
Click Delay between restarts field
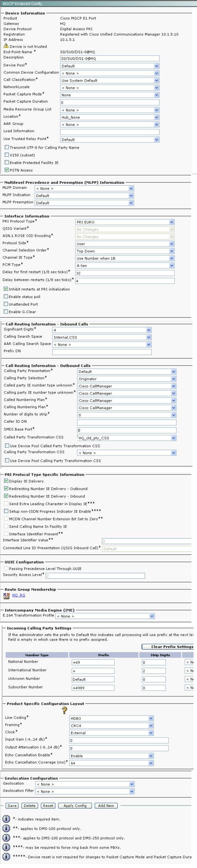(125, 281)
